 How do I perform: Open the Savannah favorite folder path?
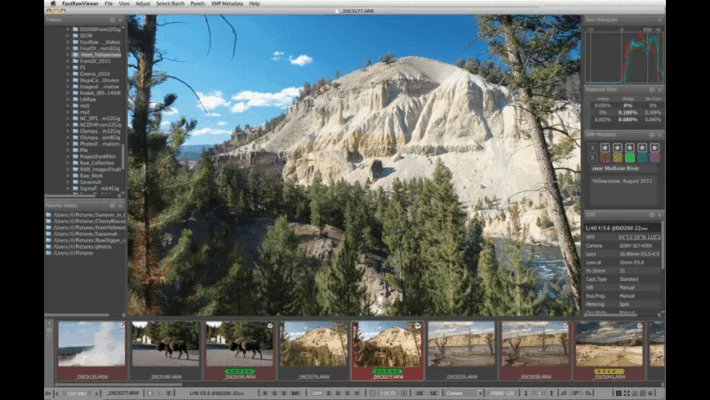tap(85, 234)
